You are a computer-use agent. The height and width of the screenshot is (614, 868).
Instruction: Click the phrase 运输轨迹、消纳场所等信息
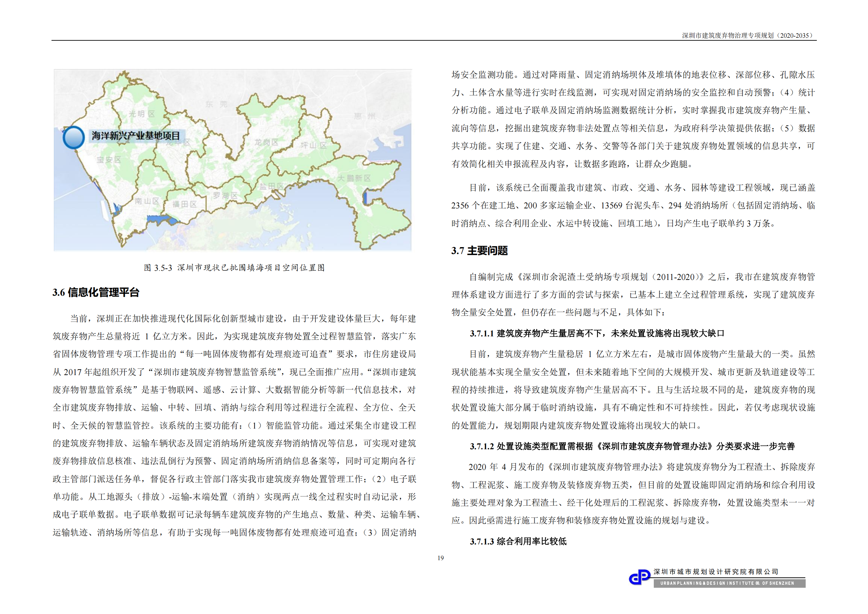point(105,532)
